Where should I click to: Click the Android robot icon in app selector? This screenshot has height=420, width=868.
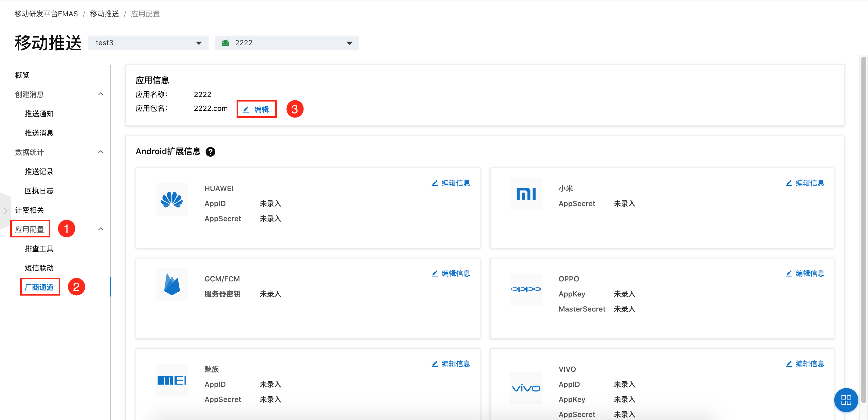[225, 43]
